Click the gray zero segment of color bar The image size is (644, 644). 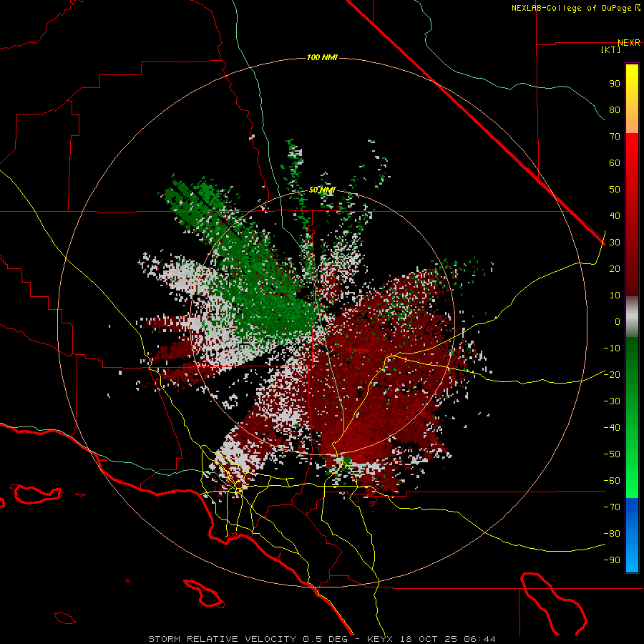[x=632, y=317]
